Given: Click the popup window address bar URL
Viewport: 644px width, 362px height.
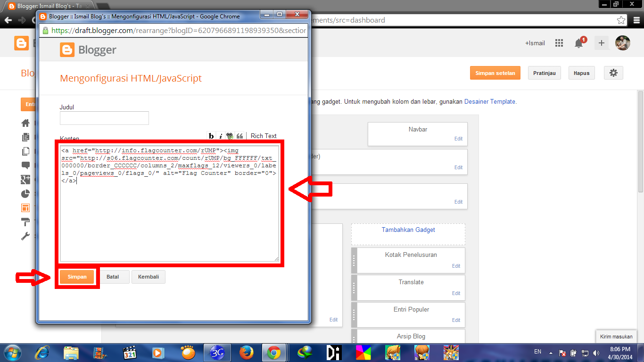Looking at the screenshot, I should coord(179,30).
